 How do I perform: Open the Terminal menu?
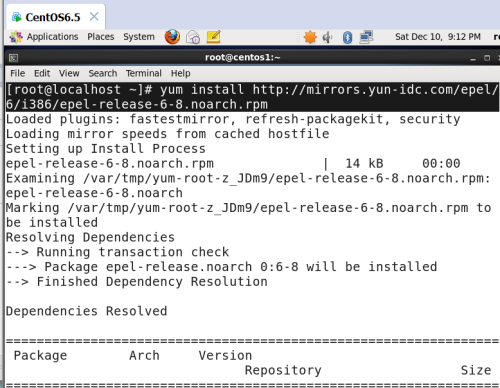click(144, 73)
